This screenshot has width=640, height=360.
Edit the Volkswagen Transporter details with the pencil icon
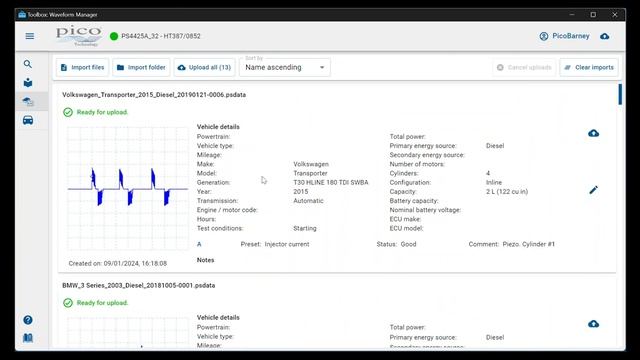point(593,190)
